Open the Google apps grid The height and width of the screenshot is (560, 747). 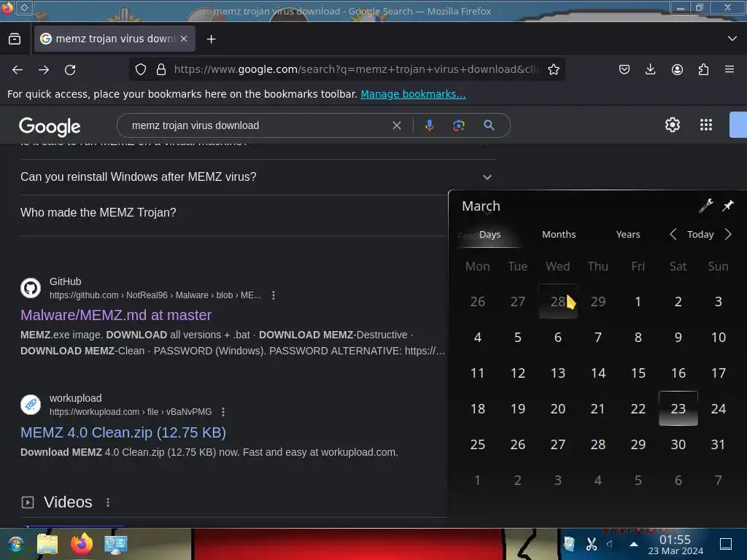coord(706,125)
